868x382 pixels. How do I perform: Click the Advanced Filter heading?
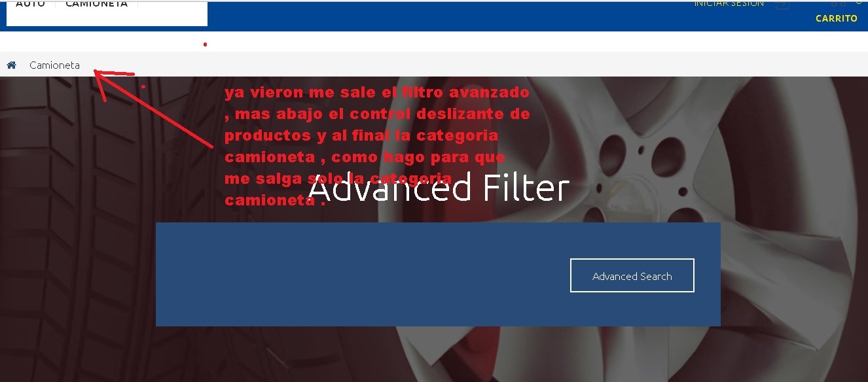[439, 188]
